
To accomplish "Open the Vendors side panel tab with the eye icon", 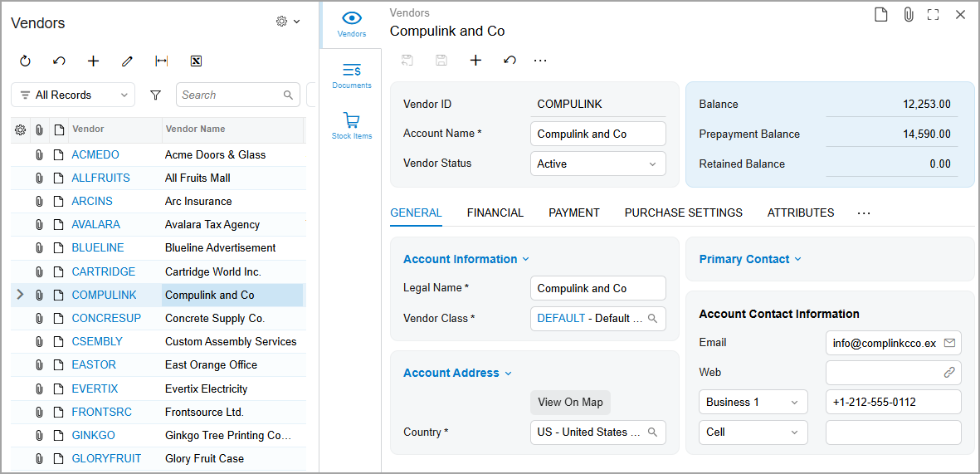I will tap(352, 24).
